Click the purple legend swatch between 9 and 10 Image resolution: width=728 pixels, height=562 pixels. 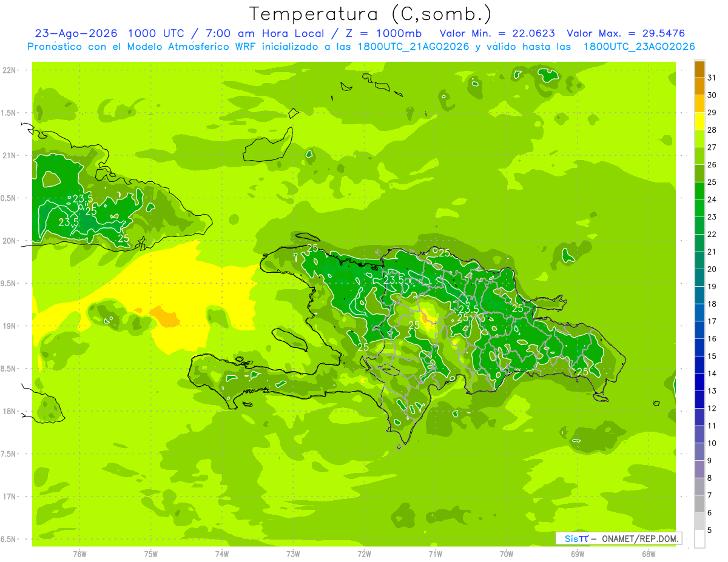[699, 452]
